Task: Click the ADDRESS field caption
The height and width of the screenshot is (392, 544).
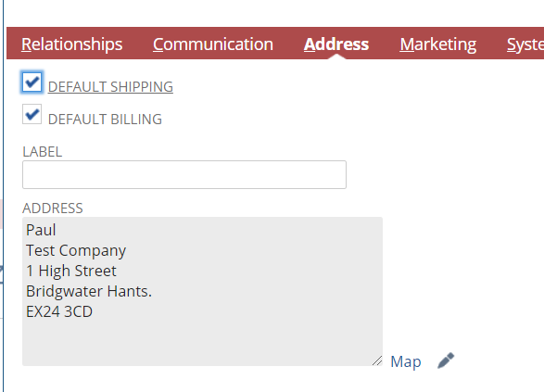Action: 53,209
